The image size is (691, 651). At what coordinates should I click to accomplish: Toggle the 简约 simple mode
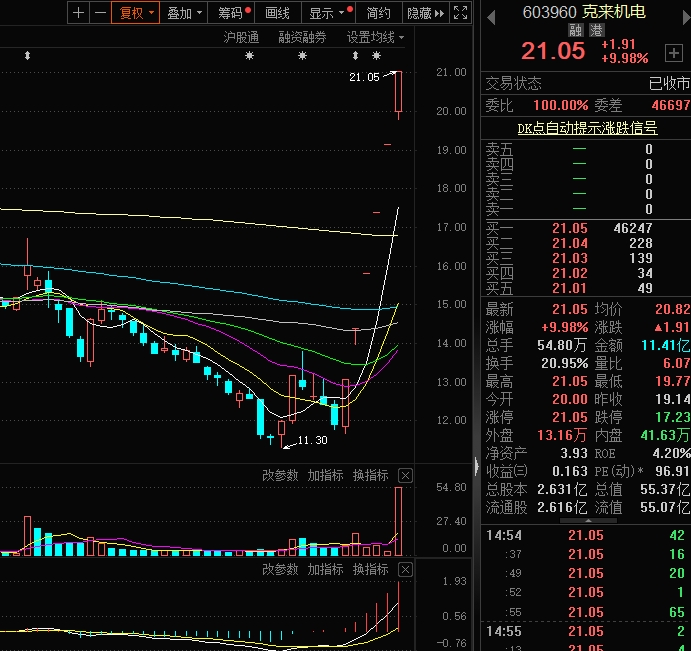click(x=379, y=13)
